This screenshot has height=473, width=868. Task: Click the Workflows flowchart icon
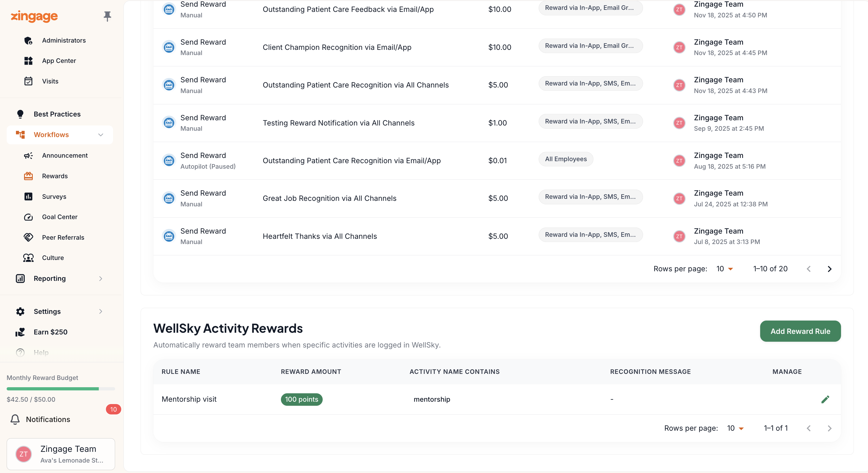click(x=20, y=135)
